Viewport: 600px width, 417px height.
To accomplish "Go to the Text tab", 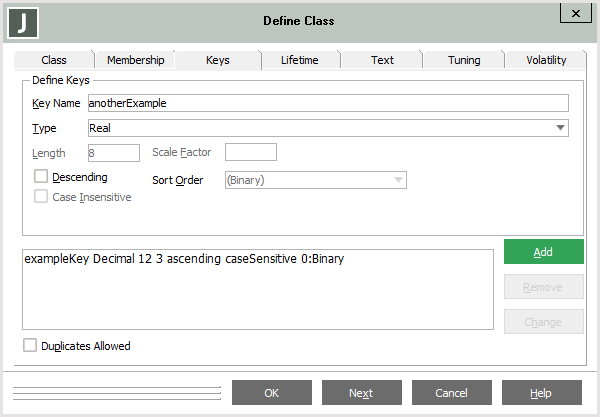I will tap(382, 60).
